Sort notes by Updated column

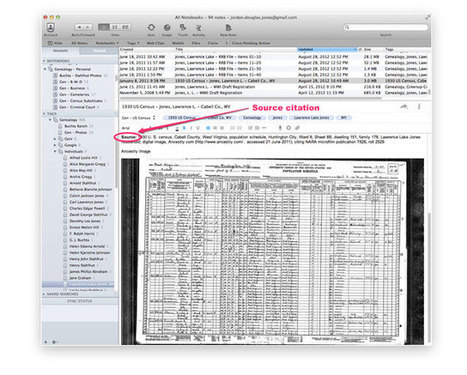tap(327, 49)
